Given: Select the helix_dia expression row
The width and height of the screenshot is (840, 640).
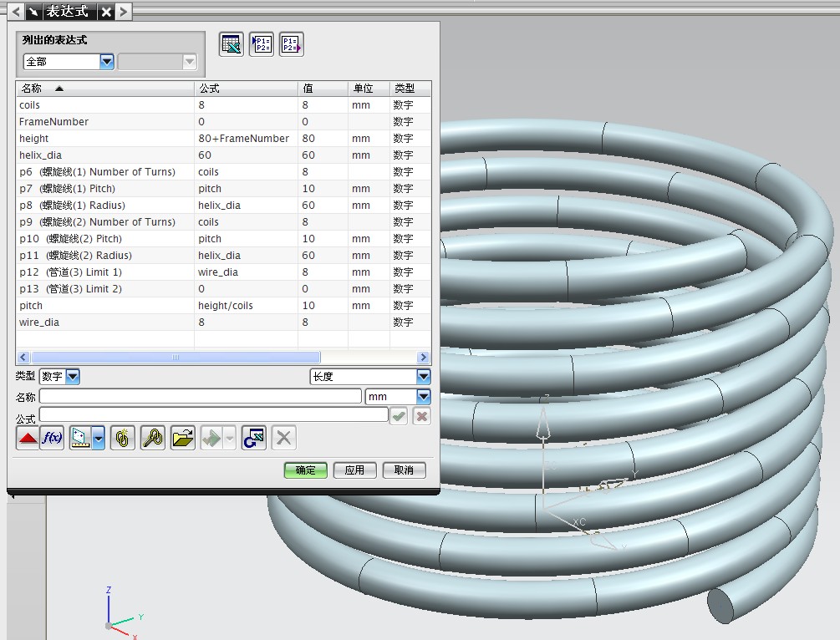Looking at the screenshot, I should tap(223, 155).
